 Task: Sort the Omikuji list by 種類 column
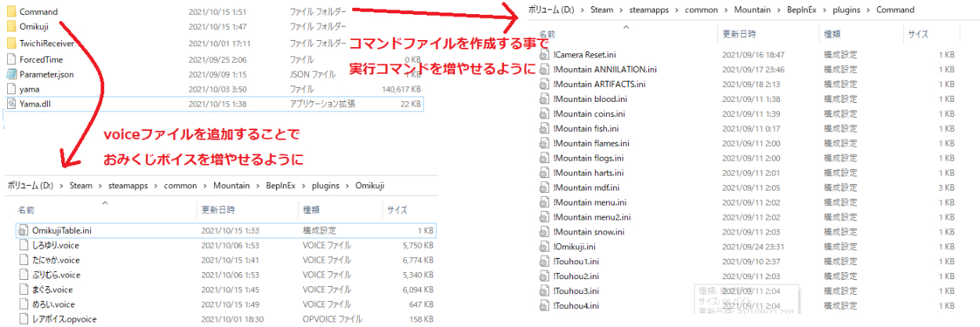click(x=311, y=210)
